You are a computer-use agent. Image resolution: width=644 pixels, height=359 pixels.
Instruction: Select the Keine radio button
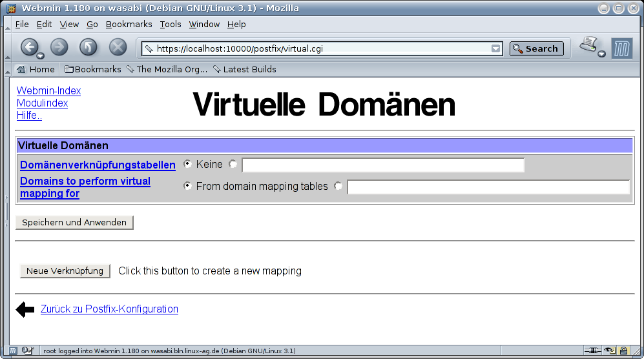[x=188, y=164]
